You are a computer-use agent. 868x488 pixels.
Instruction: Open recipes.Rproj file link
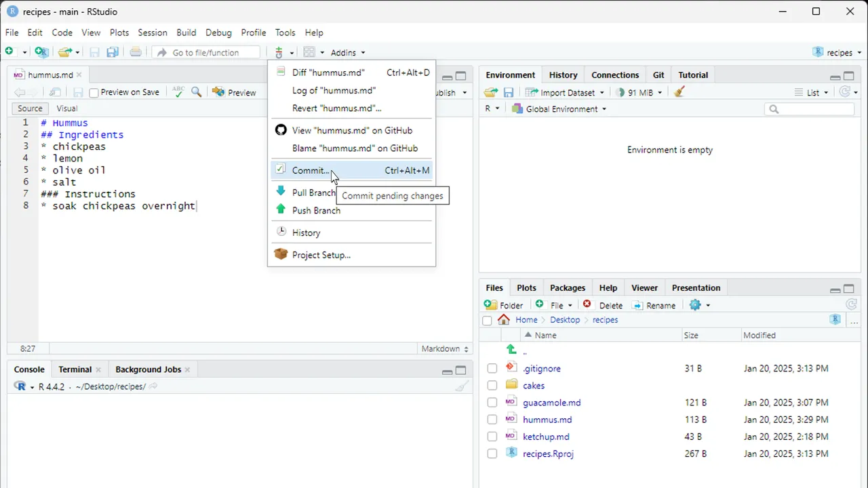(x=548, y=454)
